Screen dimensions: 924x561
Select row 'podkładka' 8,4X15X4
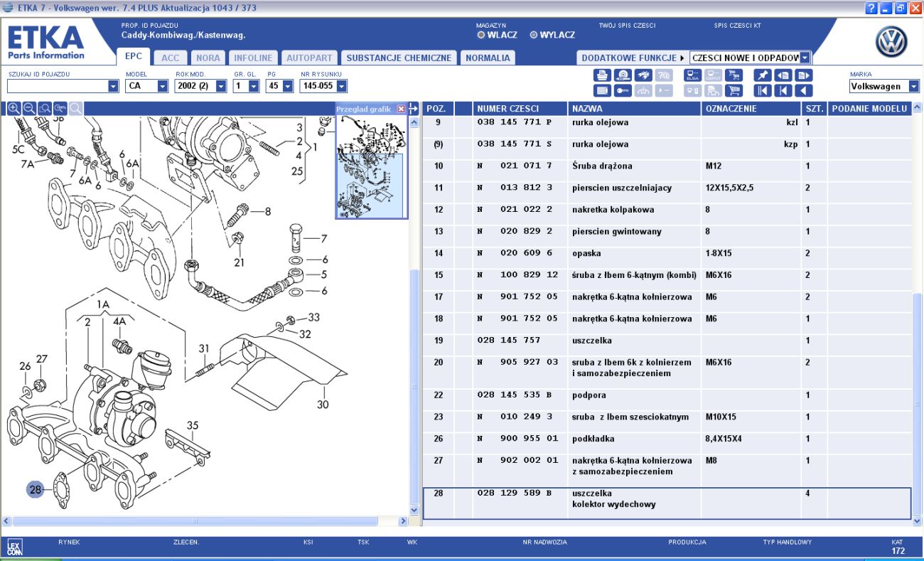coord(667,439)
